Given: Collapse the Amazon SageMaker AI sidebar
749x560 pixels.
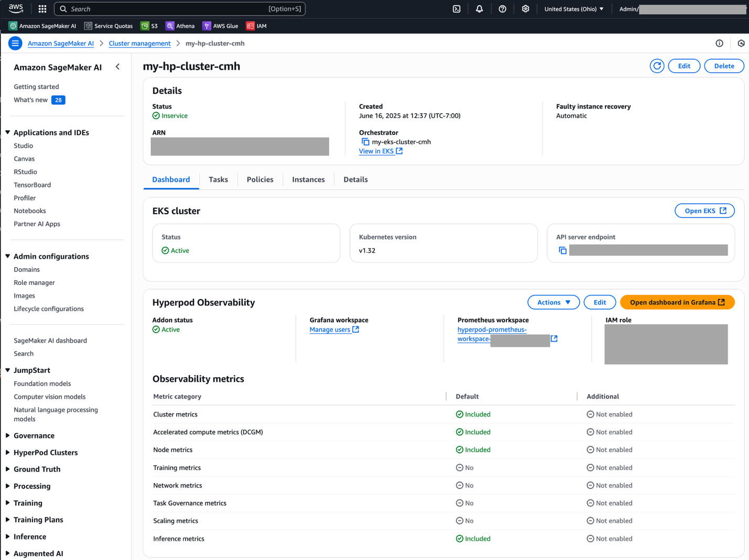Looking at the screenshot, I should pos(117,67).
